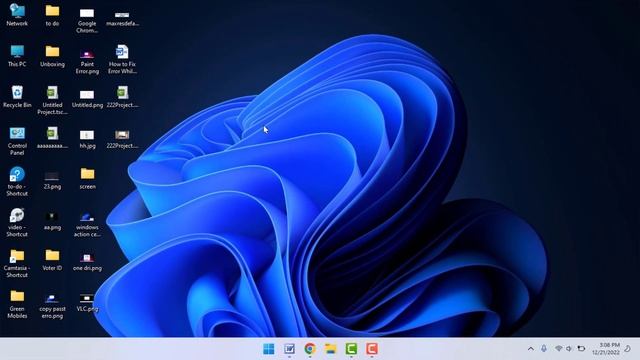Open Word from the taskbar
The width and height of the screenshot is (640, 360).
[x=289, y=349]
